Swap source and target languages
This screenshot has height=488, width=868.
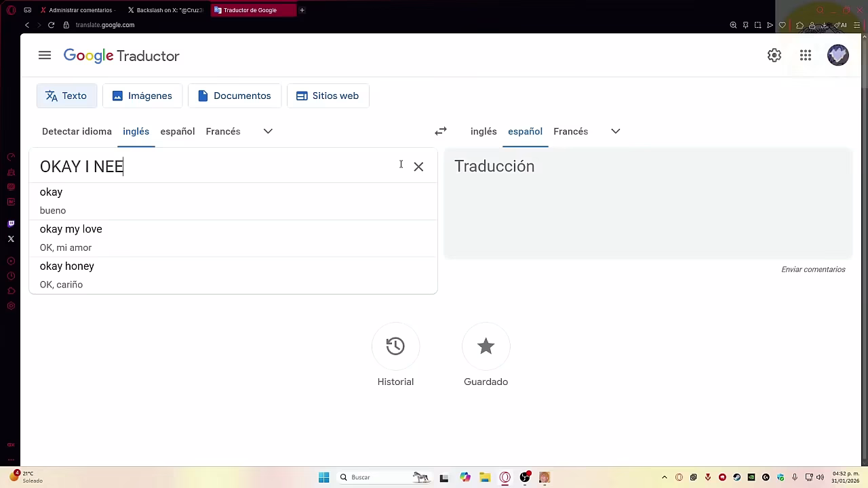(x=441, y=131)
